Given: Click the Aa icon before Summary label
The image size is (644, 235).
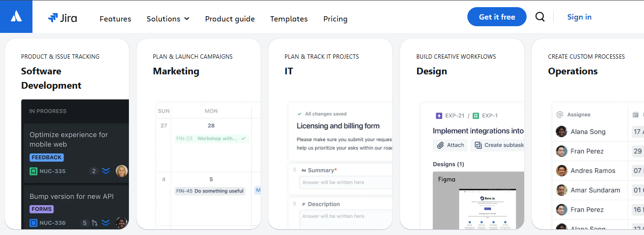Looking at the screenshot, I should pyautogui.click(x=304, y=170).
